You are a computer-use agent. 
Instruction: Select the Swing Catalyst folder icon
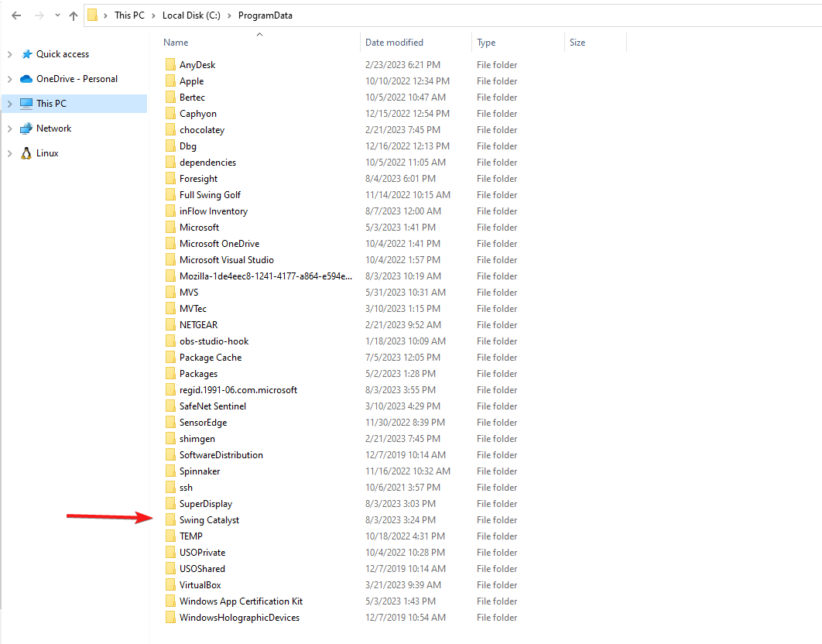tap(170, 519)
